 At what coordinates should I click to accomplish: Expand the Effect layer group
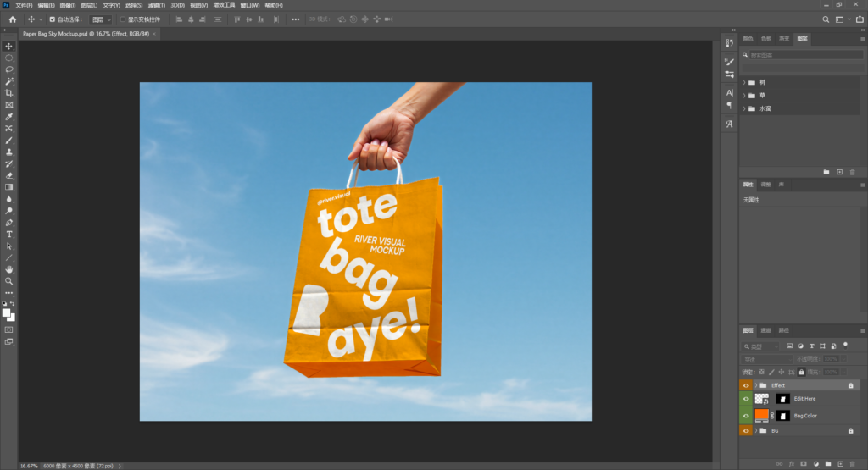(x=755, y=385)
